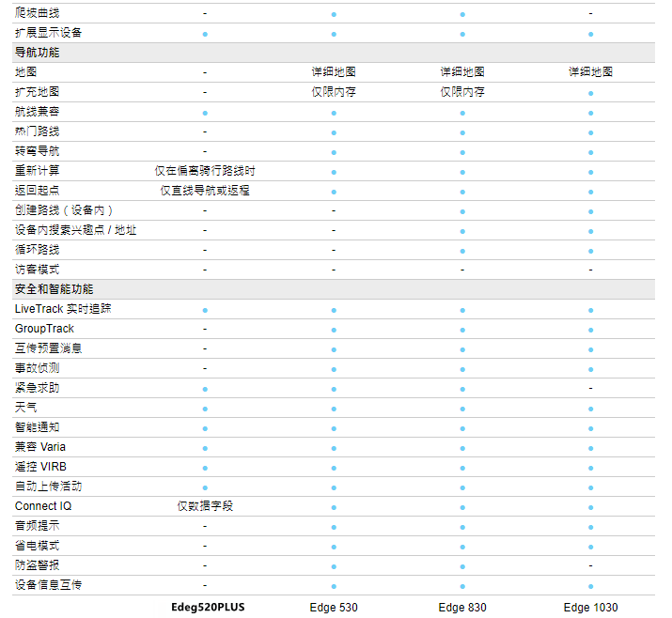This screenshot has width=672, height=618.
Task: Click Edge 830 dot in 防盗警报 row
Action: click(462, 566)
